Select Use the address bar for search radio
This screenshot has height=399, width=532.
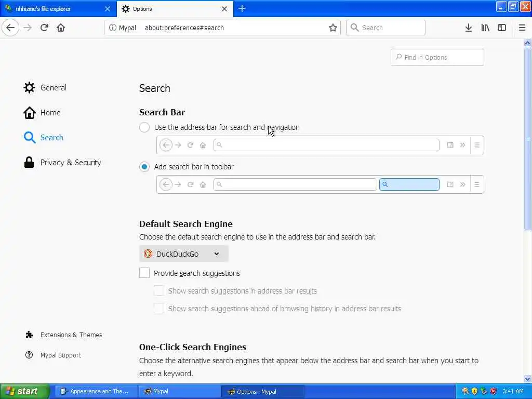tap(144, 127)
